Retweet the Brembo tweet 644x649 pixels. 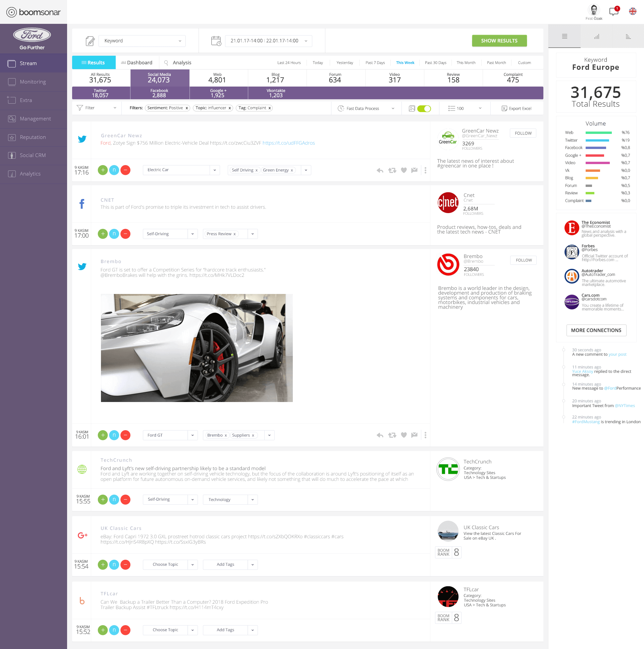click(392, 435)
